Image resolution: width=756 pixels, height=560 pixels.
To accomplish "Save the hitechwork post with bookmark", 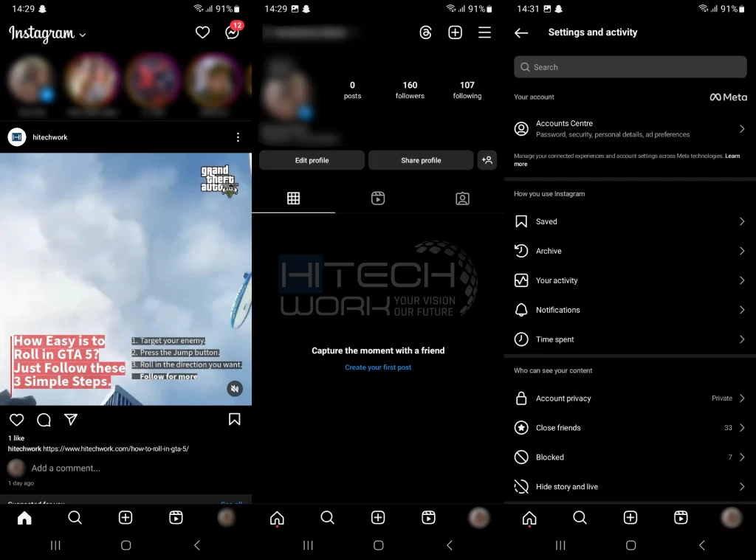I will [234, 419].
